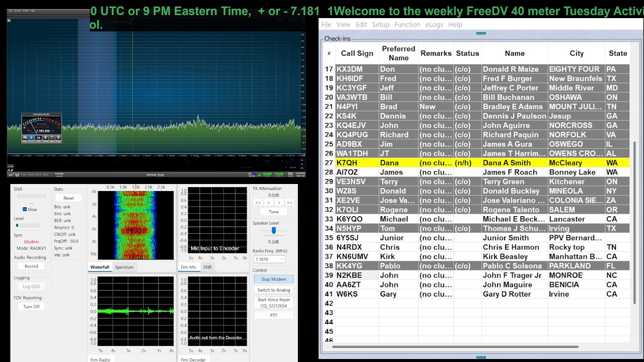
Task: Select call sign K7QH in highlighted row
Action: (357, 163)
